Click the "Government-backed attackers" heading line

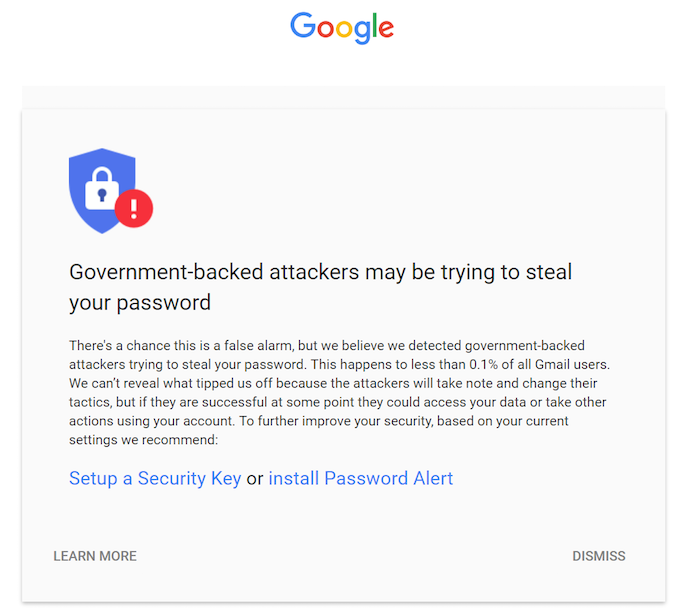(x=320, y=272)
